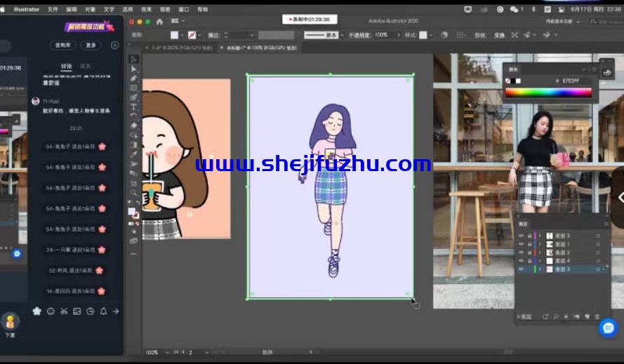Image resolution: width=624 pixels, height=364 pixels.
Task: Send a flower gift icon in chat
Action: (x=36, y=311)
